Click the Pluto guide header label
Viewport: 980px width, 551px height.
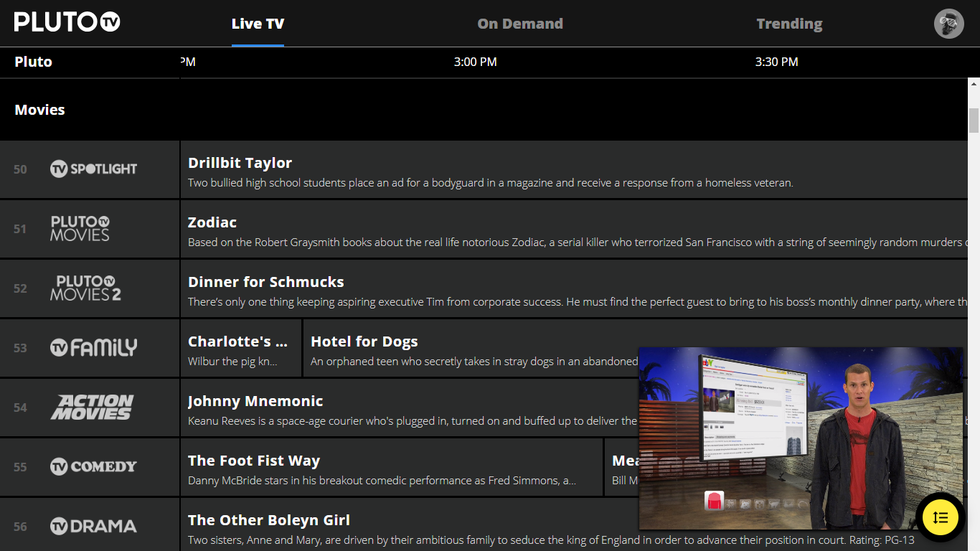33,62
